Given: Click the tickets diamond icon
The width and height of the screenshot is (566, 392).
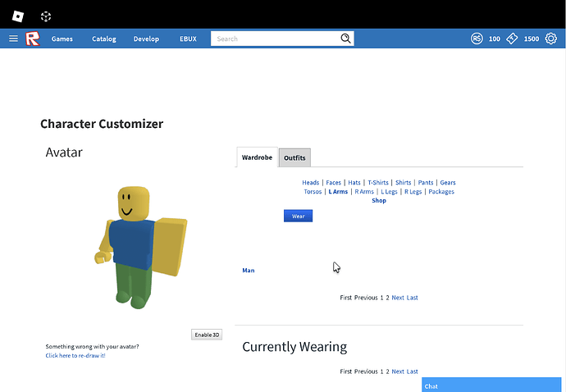Looking at the screenshot, I should tap(512, 39).
